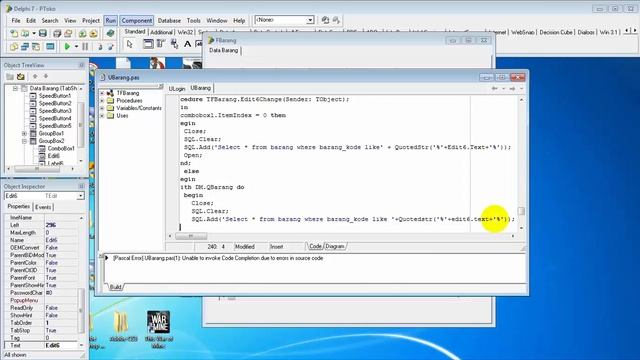Run the project with green arrow
The image size is (640, 360).
(x=67, y=47)
